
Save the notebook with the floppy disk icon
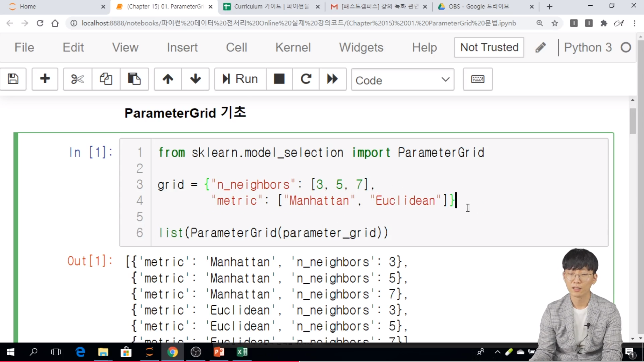coord(13,79)
